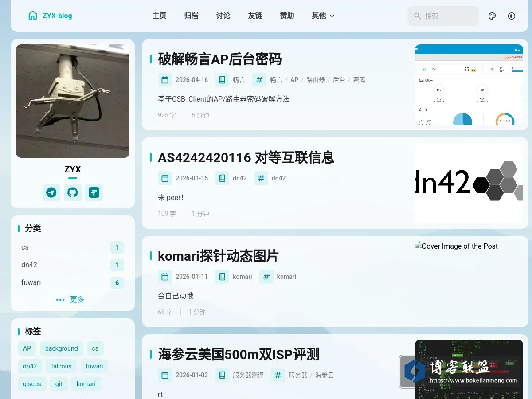Image resolution: width=532 pixels, height=399 pixels.
Task: Click calendar icon next to 2026-01-15
Action: coord(165,178)
